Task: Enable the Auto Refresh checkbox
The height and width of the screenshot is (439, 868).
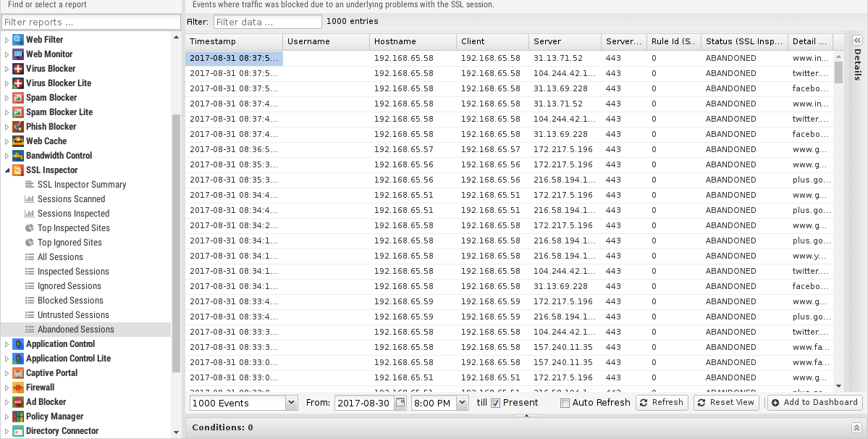Action: pos(565,403)
